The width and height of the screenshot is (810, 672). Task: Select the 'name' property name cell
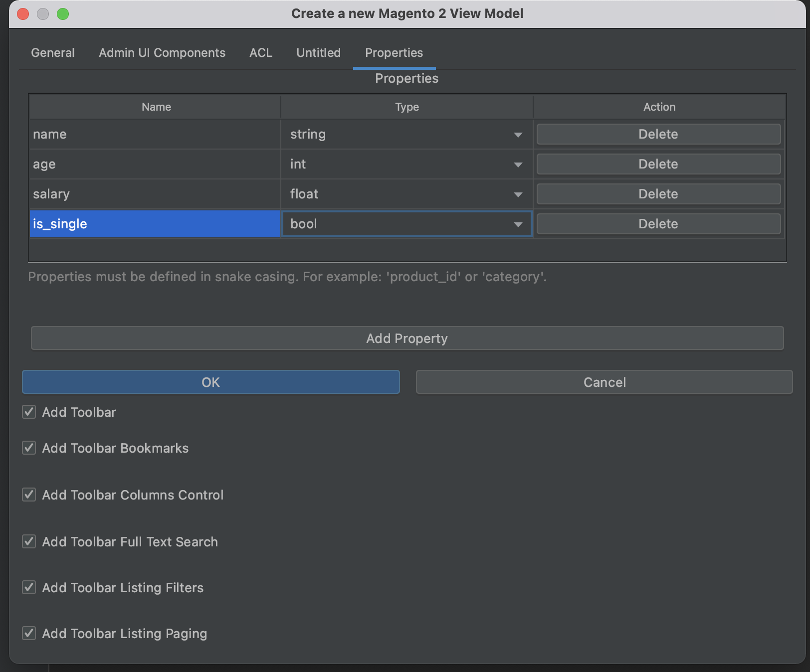[155, 134]
